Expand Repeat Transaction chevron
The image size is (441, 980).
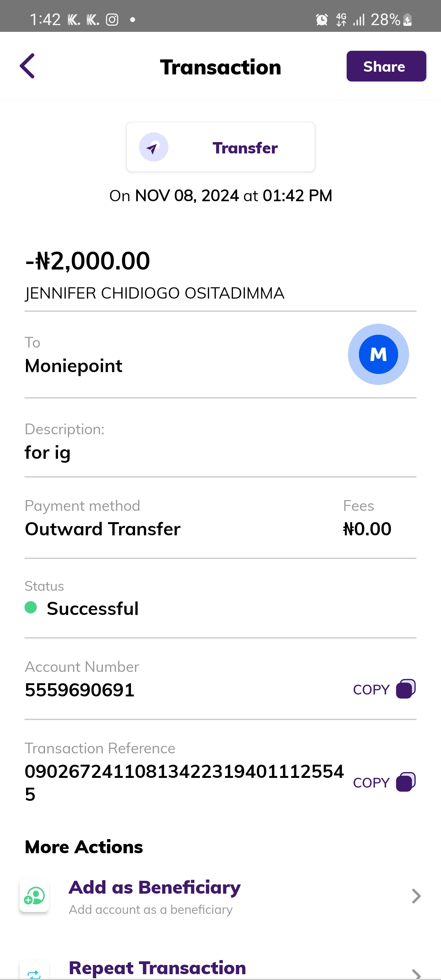416,973
